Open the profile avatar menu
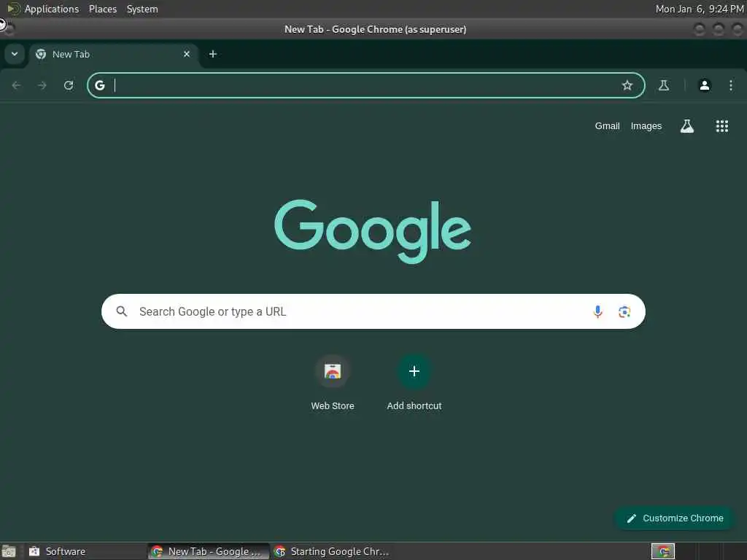The width and height of the screenshot is (747, 560). [705, 85]
